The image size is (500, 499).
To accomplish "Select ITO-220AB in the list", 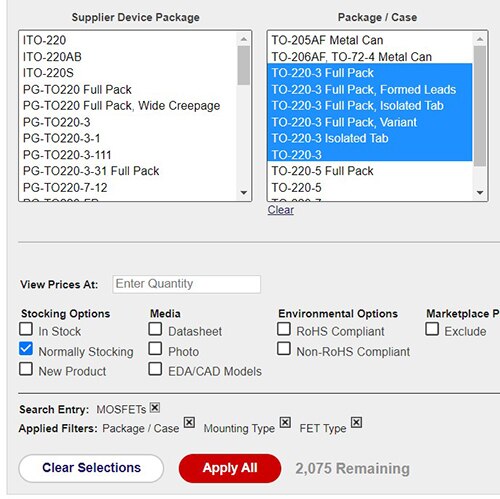I will 128,57.
